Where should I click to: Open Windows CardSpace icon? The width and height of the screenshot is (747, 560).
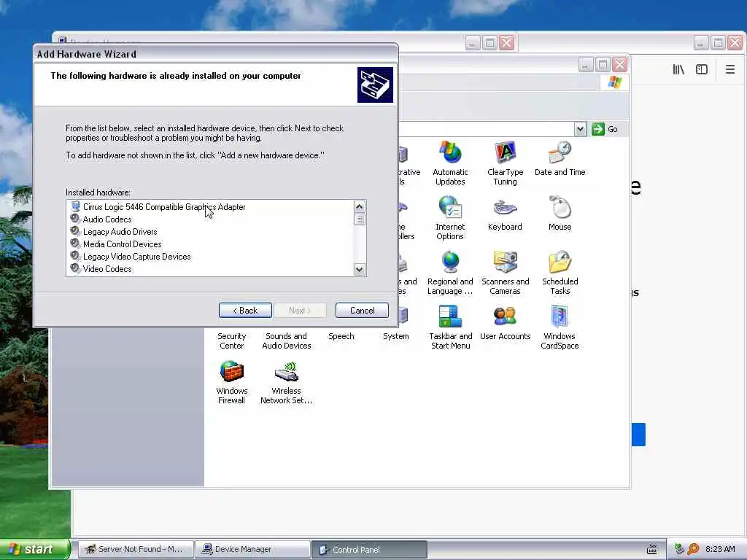coord(560,327)
